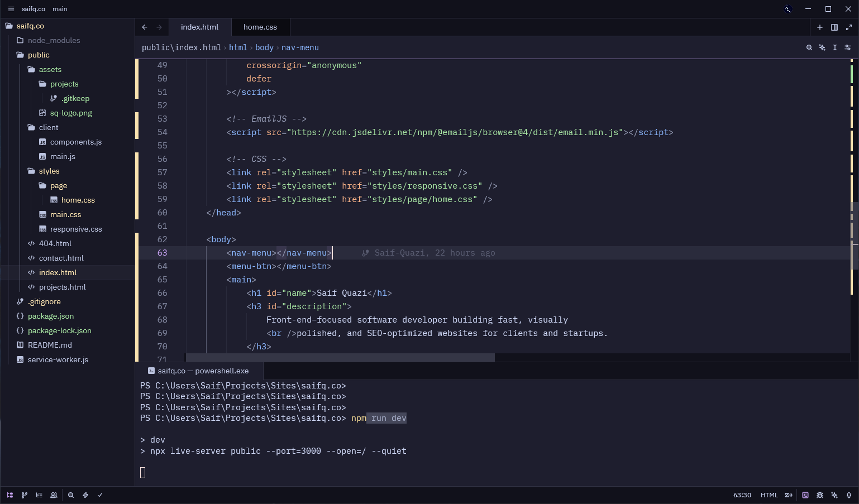Collapse the assets folder
Screen dimensions: 859x504
(x=50, y=69)
